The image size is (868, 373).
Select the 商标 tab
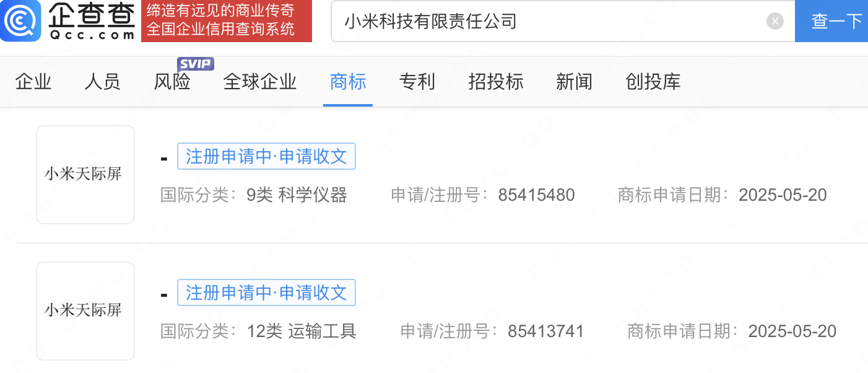tap(348, 81)
